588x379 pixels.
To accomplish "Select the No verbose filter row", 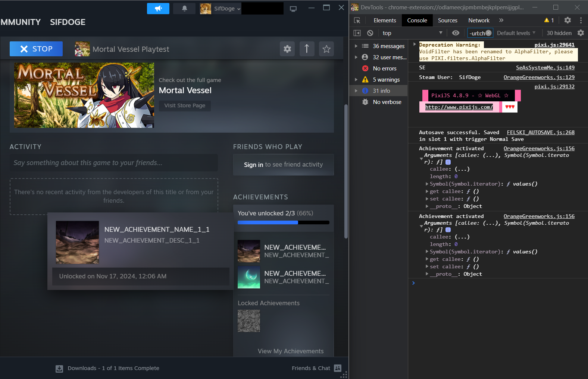I will (378, 102).
